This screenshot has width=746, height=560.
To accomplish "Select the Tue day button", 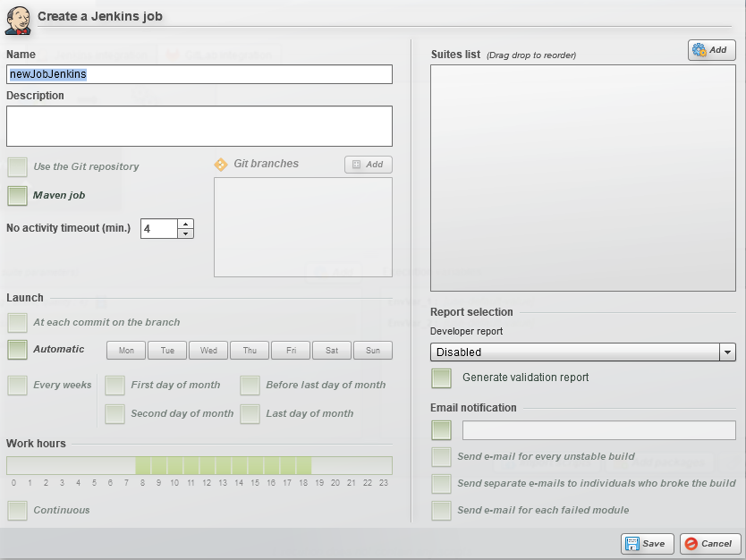I will (167, 350).
